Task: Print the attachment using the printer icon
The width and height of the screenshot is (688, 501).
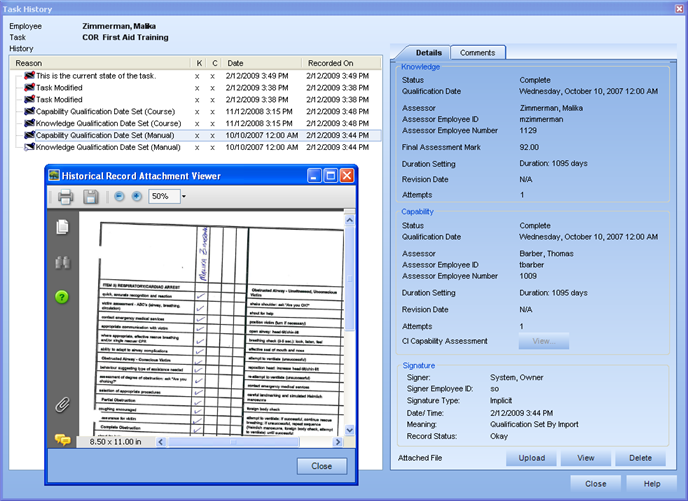Action: (x=65, y=197)
